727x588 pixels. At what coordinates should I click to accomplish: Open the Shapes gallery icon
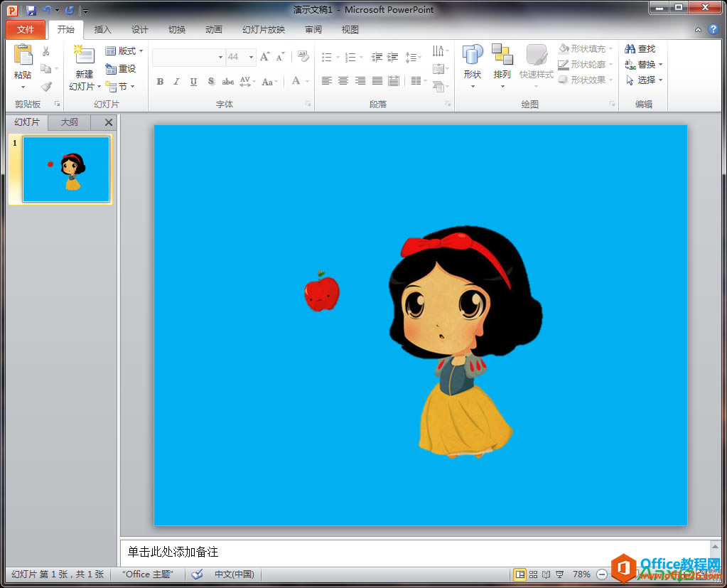[473, 54]
